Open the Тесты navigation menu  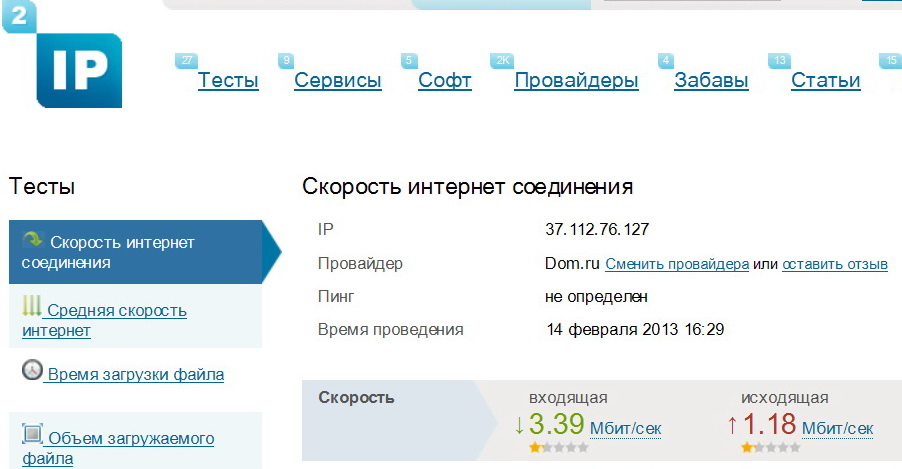tap(228, 81)
